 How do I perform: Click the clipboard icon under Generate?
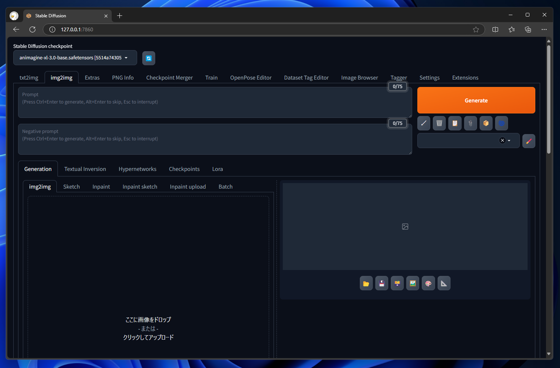click(x=455, y=123)
